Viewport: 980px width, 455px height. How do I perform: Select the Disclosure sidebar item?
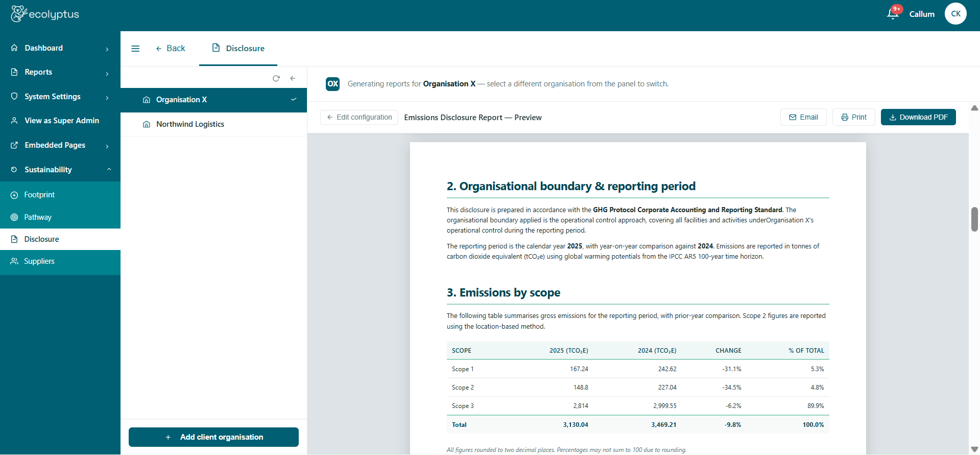tap(60, 239)
